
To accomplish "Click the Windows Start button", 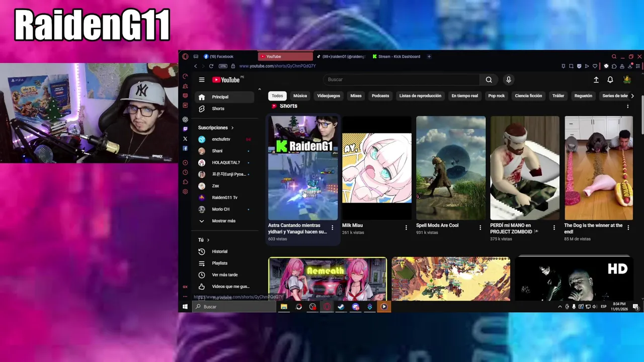I will point(185,307).
